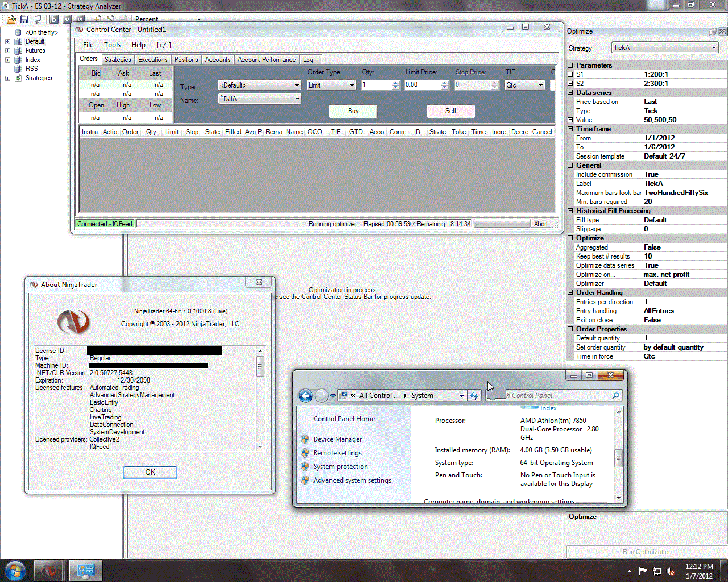Screen dimensions: 728x582
Task: Show hidden tray icons arrow
Action: (x=629, y=571)
